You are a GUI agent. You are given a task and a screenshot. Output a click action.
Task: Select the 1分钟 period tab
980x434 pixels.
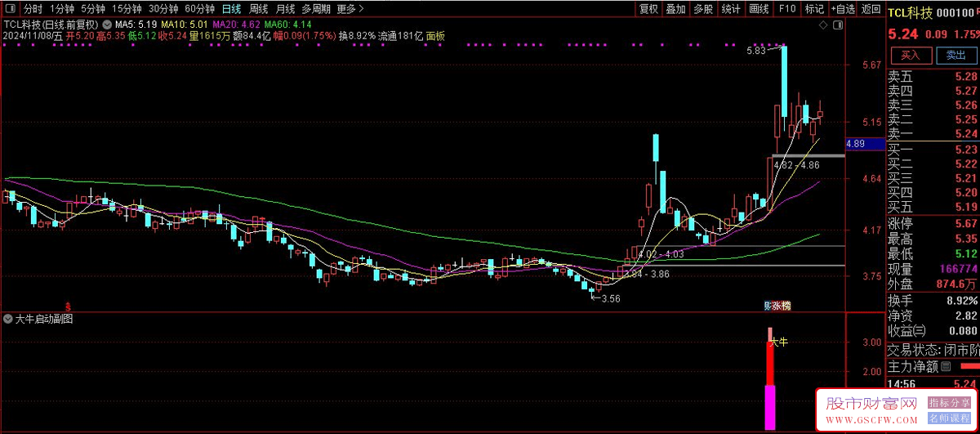pyautogui.click(x=62, y=9)
